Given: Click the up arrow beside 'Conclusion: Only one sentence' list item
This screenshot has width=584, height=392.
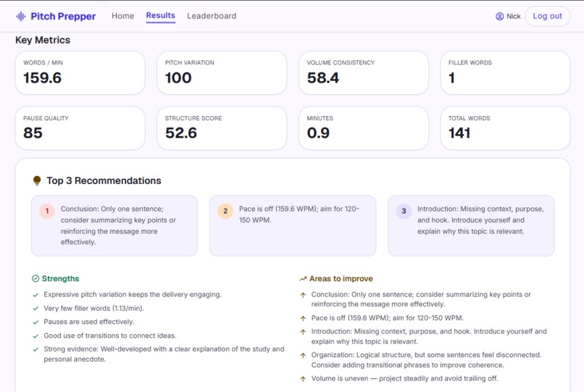Looking at the screenshot, I should tap(303, 295).
